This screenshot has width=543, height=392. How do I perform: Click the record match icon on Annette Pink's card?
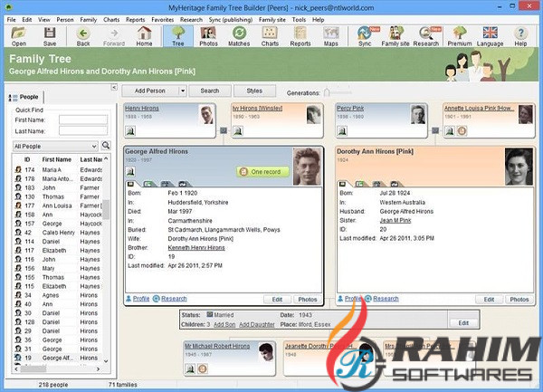point(462,131)
